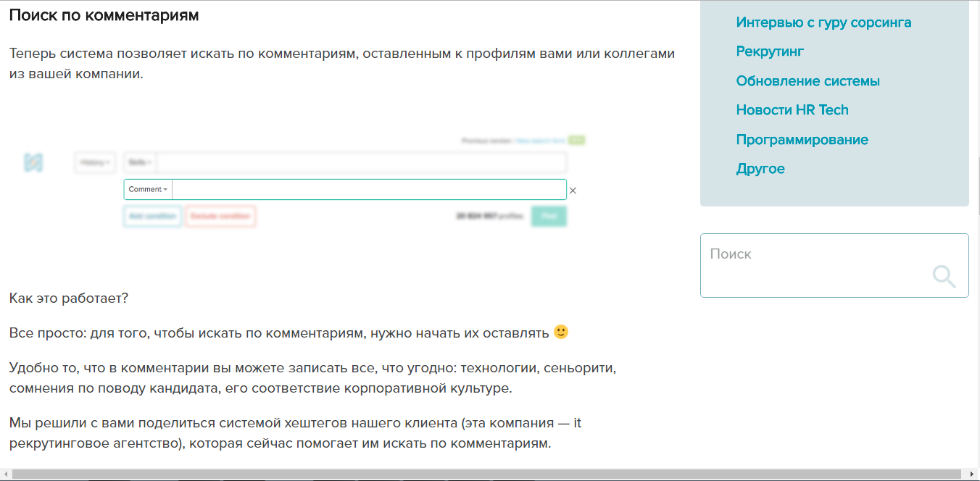The image size is (980, 481).
Task: Select the Рекрутинг category
Action: pyautogui.click(x=770, y=51)
